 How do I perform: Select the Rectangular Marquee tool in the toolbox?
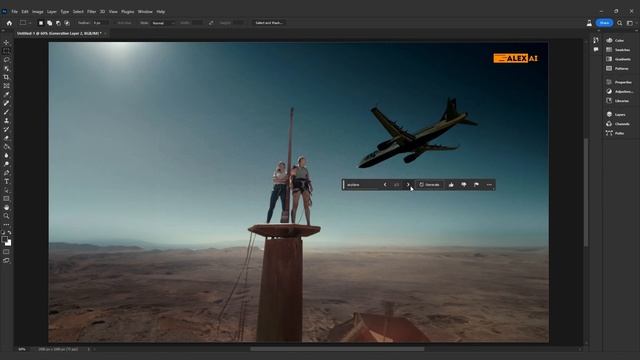[6, 51]
